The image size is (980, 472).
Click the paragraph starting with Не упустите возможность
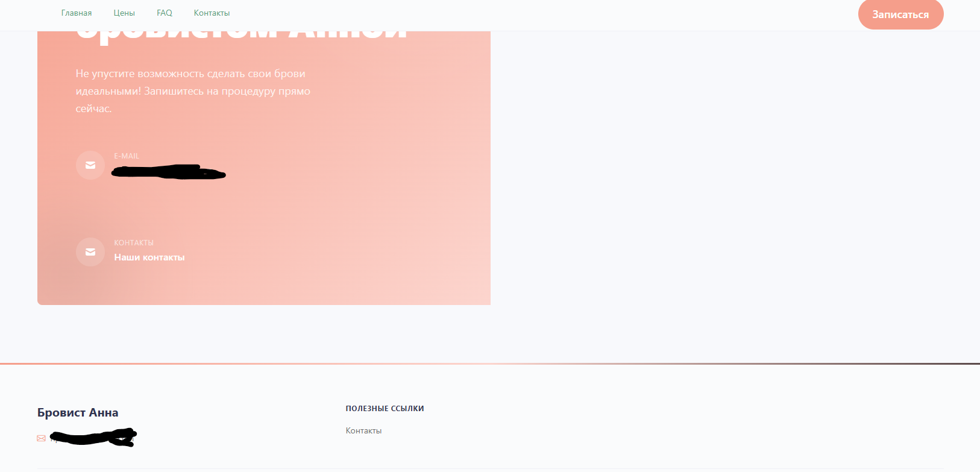click(x=193, y=91)
